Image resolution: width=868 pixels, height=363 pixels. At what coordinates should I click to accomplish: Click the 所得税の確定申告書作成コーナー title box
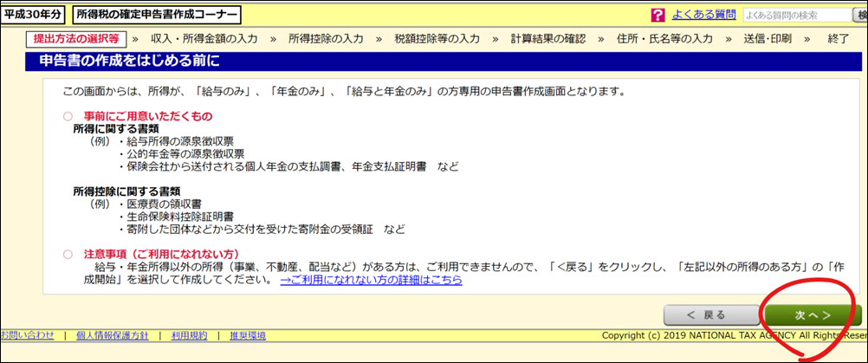click(x=157, y=15)
